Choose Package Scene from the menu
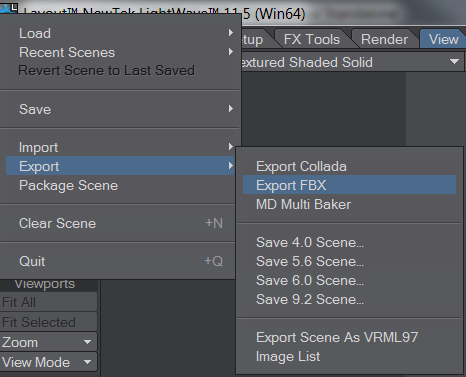466x377 pixels. coord(121,185)
